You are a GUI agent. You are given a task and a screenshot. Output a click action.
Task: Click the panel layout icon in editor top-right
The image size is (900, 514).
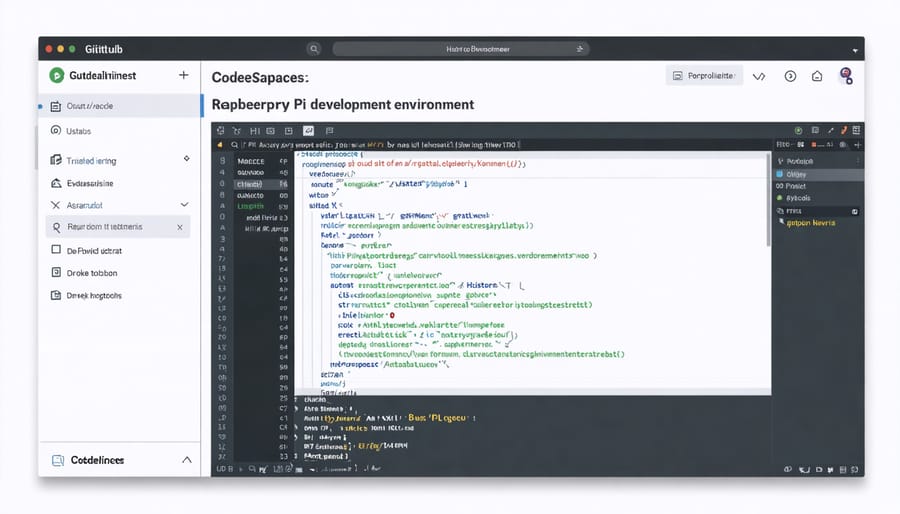pos(814,131)
